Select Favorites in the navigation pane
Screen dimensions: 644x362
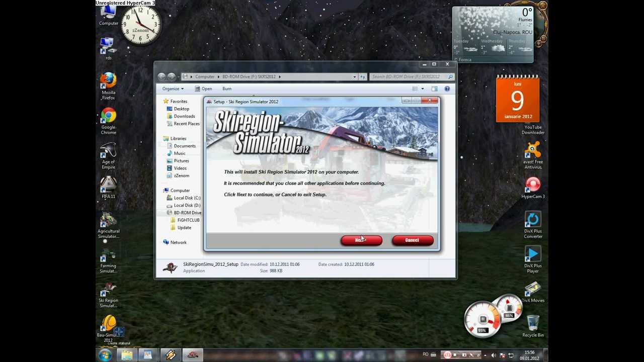175,102
